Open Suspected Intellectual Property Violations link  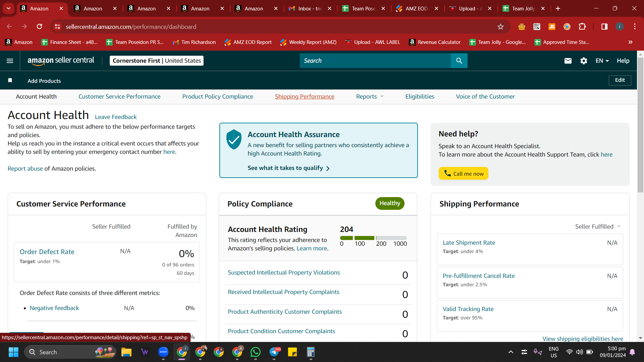tap(284, 273)
